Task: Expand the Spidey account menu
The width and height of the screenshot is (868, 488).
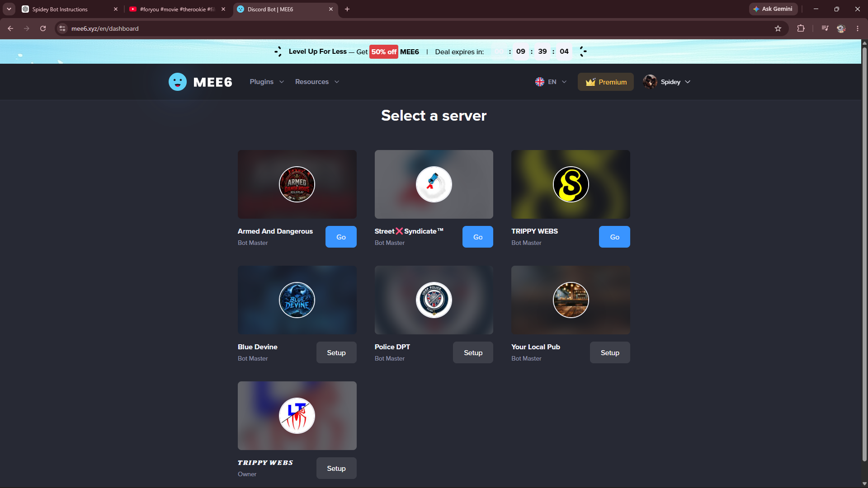Action: pyautogui.click(x=667, y=82)
